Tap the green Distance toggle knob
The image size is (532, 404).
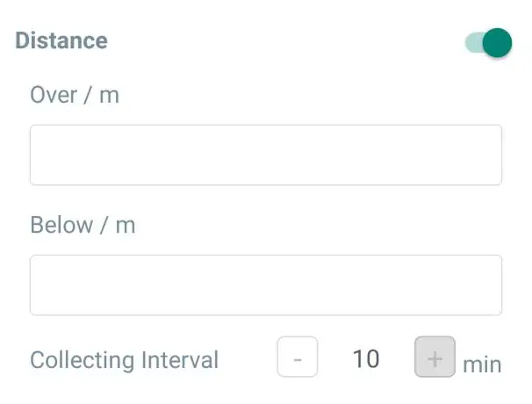click(497, 42)
